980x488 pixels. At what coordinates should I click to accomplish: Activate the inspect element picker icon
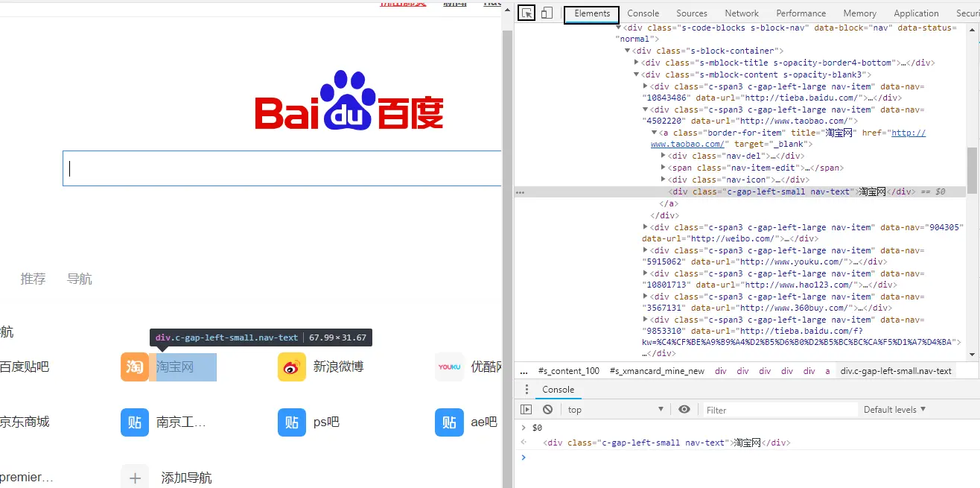tap(526, 13)
